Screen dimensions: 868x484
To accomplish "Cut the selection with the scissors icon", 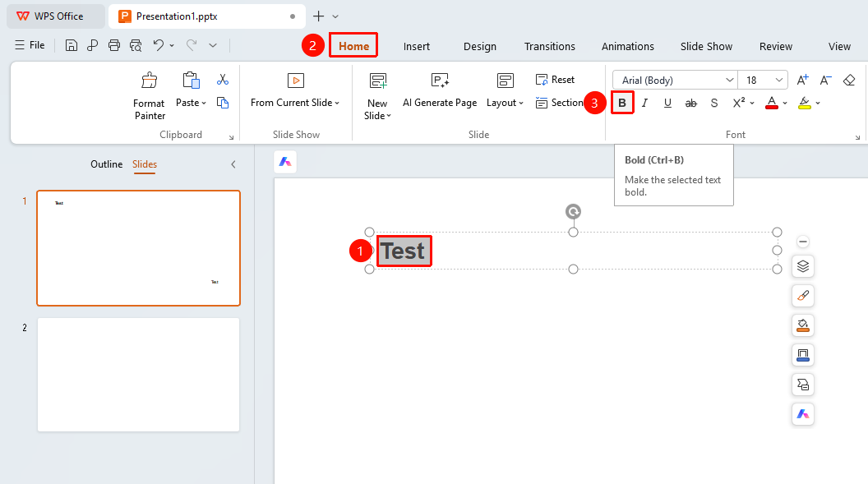I will pos(223,80).
